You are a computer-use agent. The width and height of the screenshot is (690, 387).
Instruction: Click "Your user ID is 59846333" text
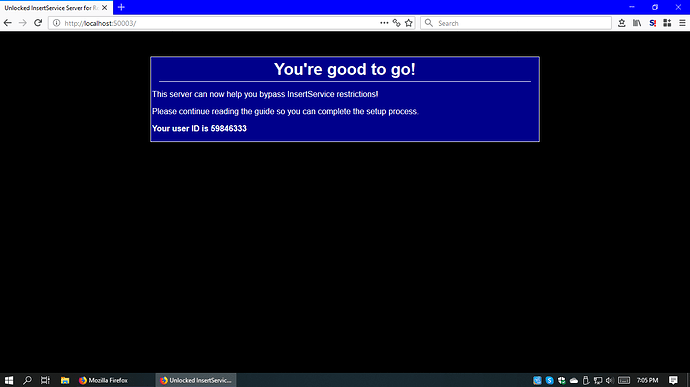click(199, 129)
